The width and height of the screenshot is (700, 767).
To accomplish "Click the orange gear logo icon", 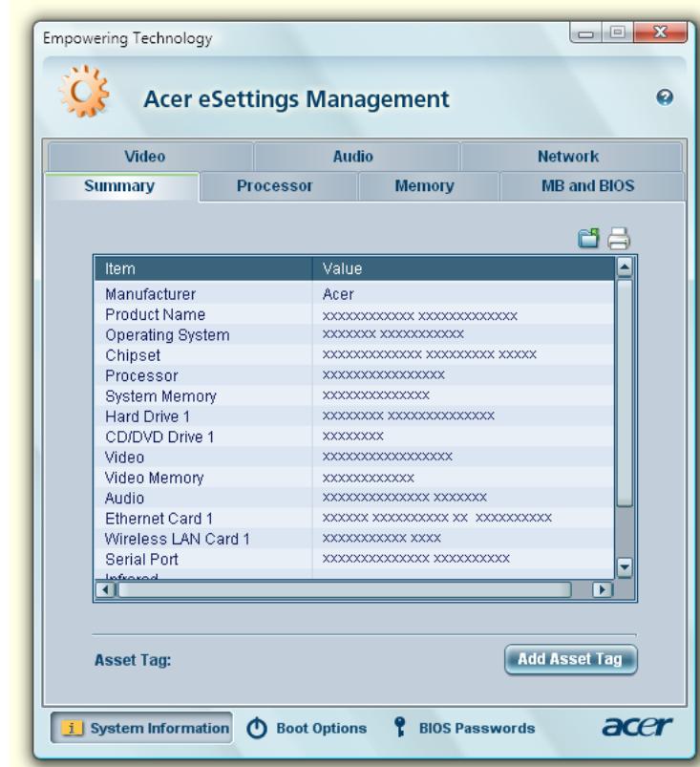I will click(x=84, y=92).
